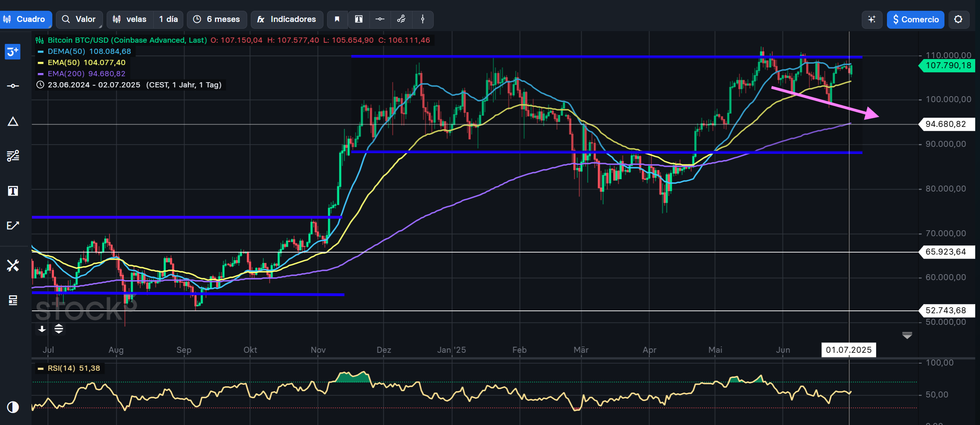The image size is (980, 425).
Task: Select the trend line path tool
Action: pyautogui.click(x=401, y=19)
